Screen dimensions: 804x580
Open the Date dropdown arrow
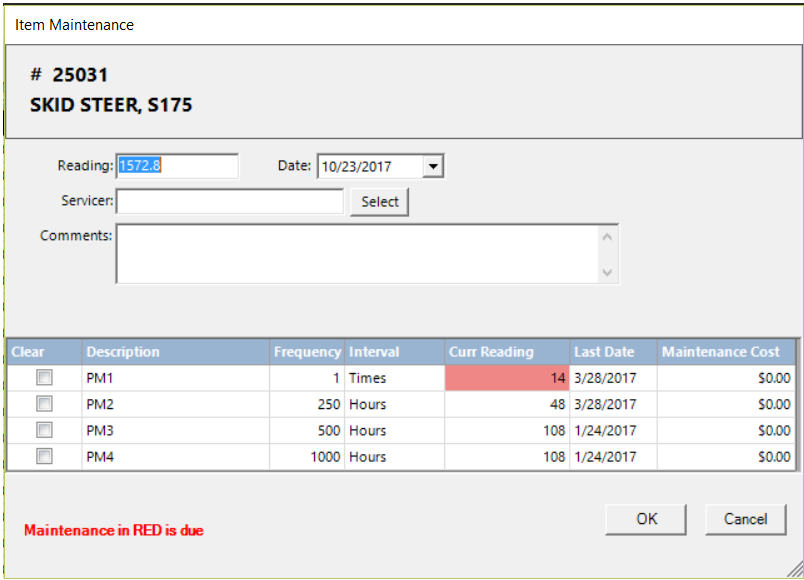432,166
